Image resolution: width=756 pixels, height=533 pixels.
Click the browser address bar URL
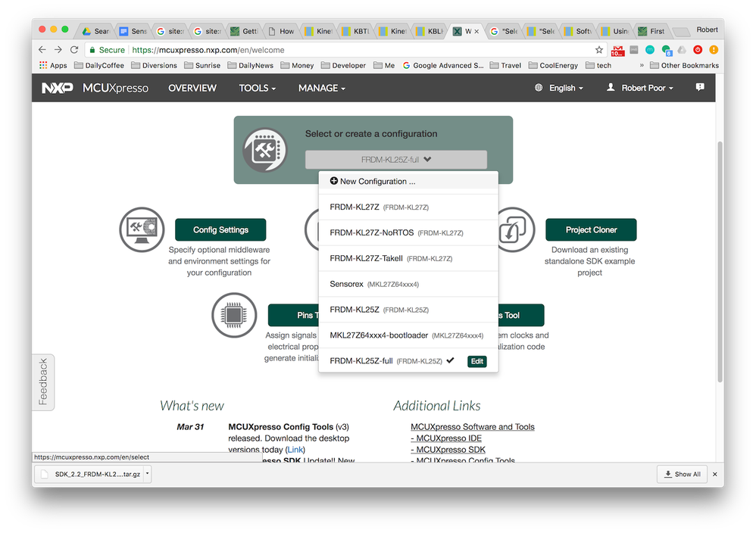point(208,50)
